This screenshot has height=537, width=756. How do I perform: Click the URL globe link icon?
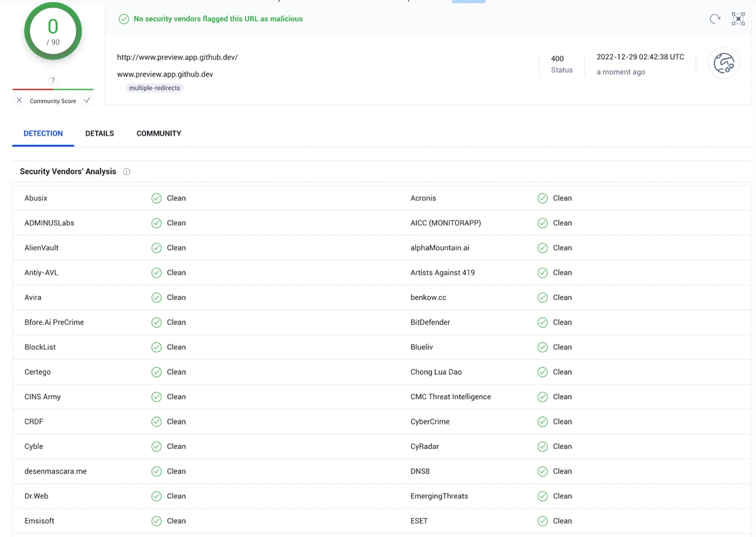pyautogui.click(x=723, y=63)
